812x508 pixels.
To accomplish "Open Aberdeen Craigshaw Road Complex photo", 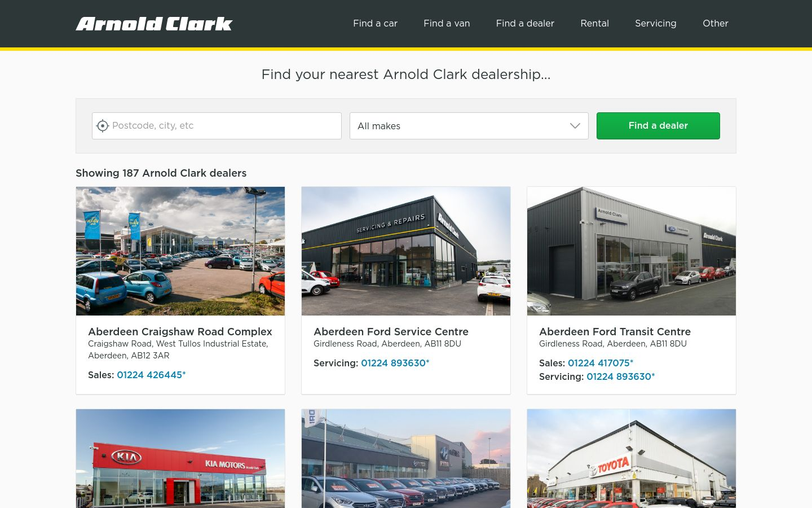I will tap(180, 251).
